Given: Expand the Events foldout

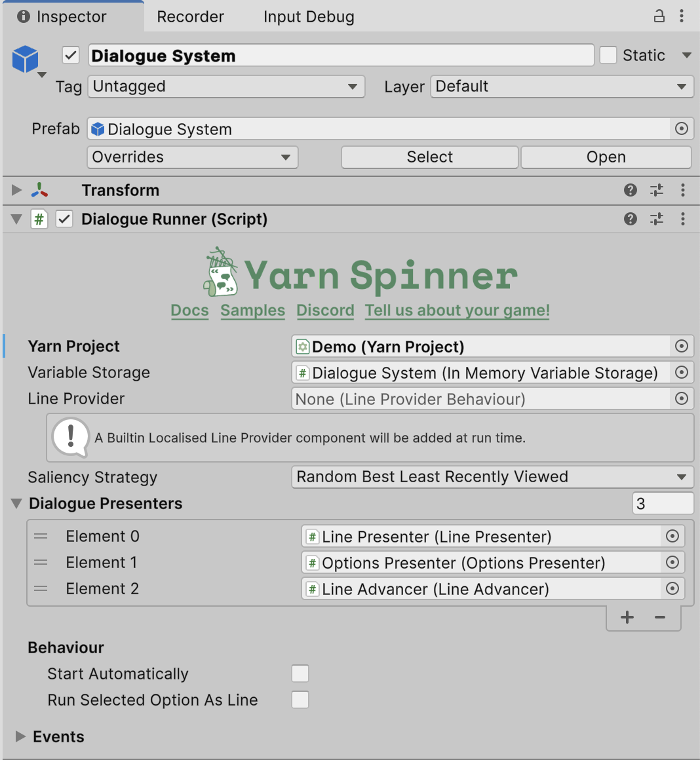Looking at the screenshot, I should pos(20,736).
